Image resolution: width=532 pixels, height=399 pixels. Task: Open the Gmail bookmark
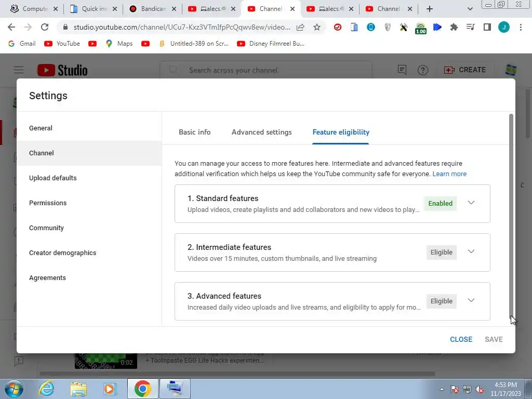pyautogui.click(x=22, y=44)
